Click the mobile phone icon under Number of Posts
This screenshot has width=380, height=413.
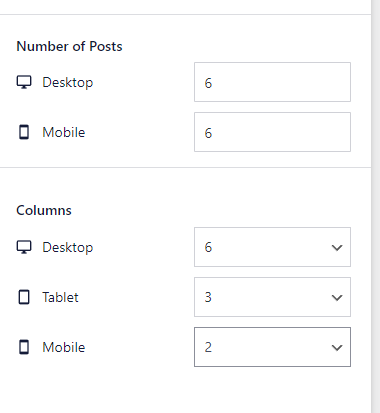[x=24, y=132]
